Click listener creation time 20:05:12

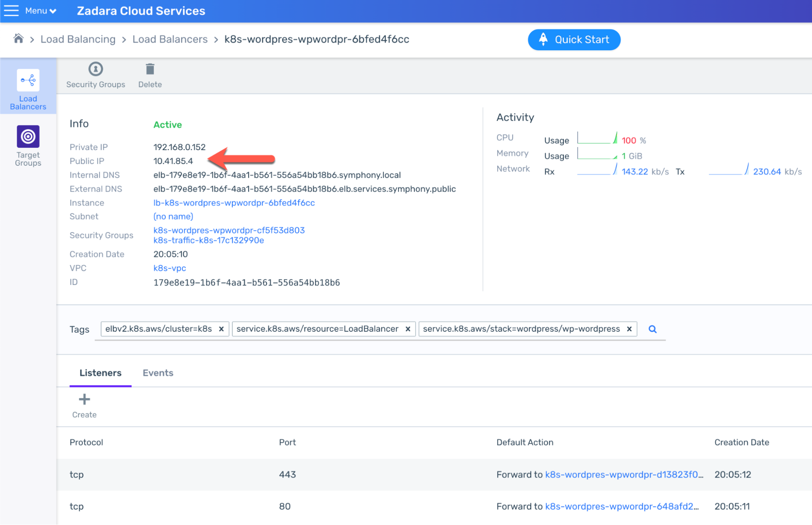[733, 474]
